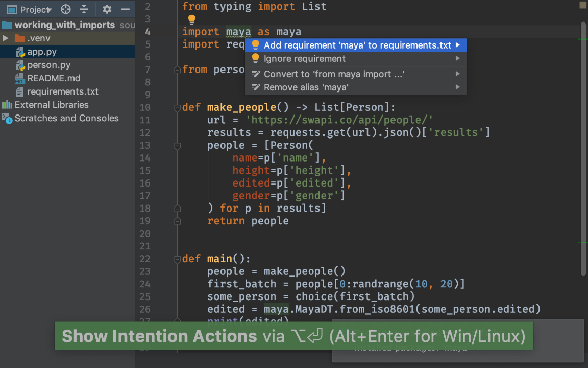
Task: Click the collapse all icon in Project toolbar
Action: [84, 9]
